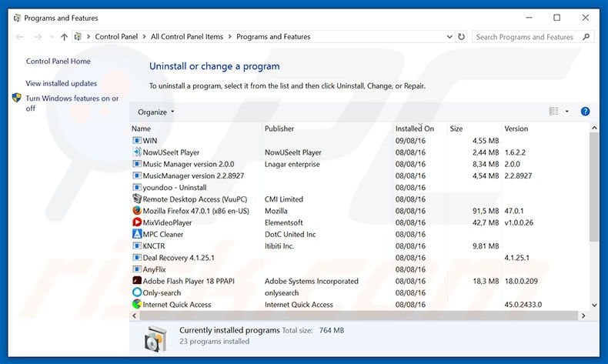
Task: Expand the chevron after All Control Panel Items
Action: [229, 36]
